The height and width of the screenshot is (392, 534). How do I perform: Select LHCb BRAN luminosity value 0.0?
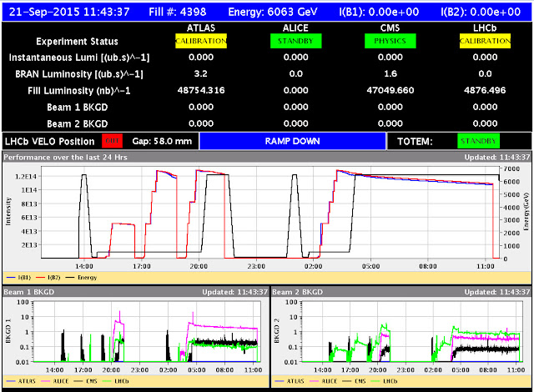[x=485, y=74]
